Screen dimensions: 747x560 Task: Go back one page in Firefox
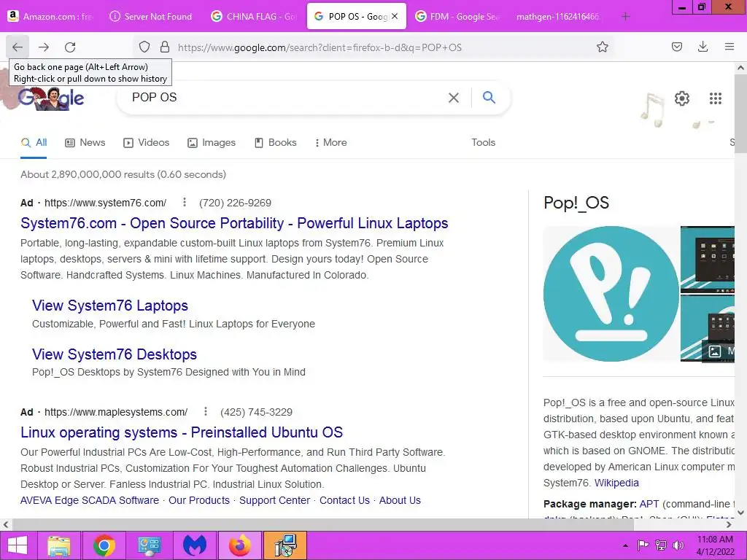18,47
